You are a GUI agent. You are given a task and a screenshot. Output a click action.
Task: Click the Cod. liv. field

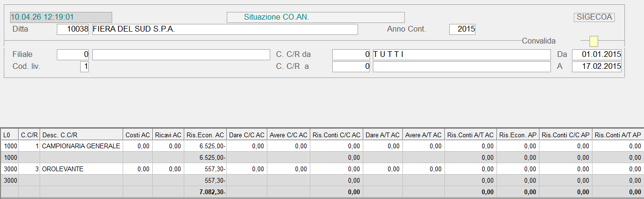[84, 66]
